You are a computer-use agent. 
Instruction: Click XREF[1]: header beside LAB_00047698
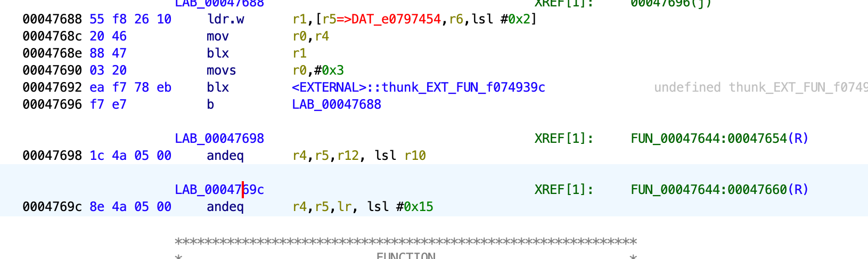coord(564,139)
